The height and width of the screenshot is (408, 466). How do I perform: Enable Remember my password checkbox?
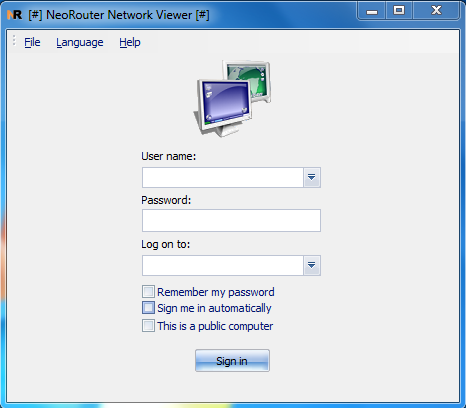pyautogui.click(x=148, y=291)
